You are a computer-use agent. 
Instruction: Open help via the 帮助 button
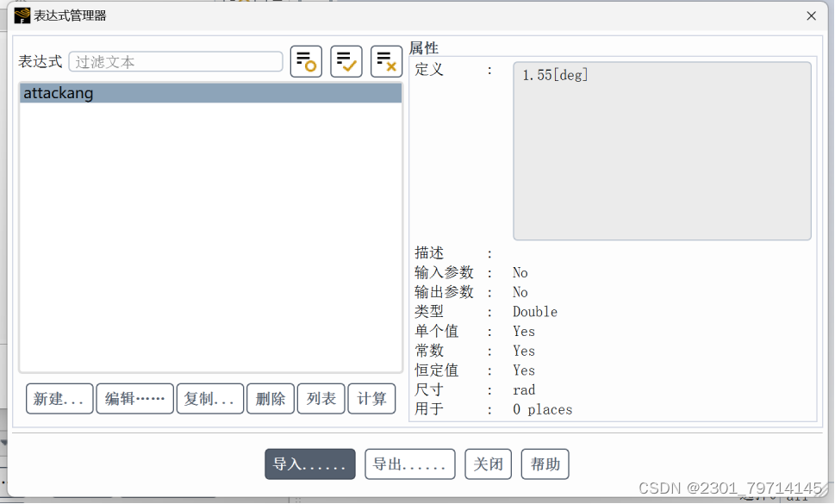click(x=545, y=464)
